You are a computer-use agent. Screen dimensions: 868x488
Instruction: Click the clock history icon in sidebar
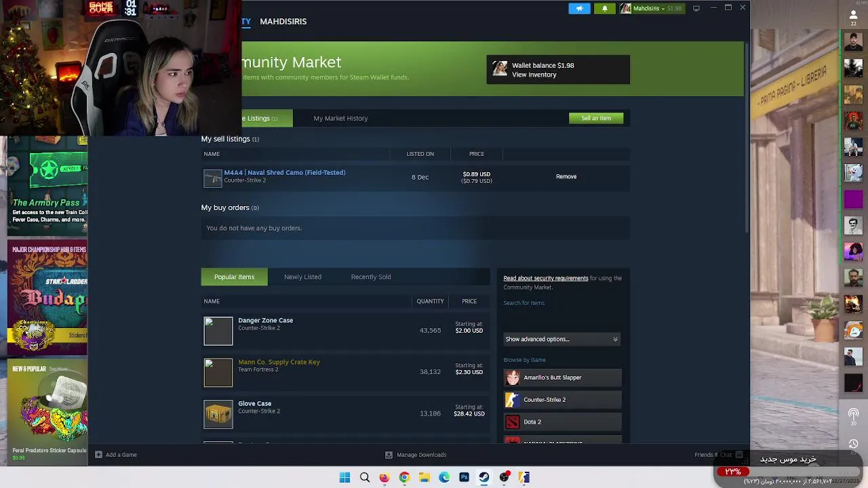[853, 444]
